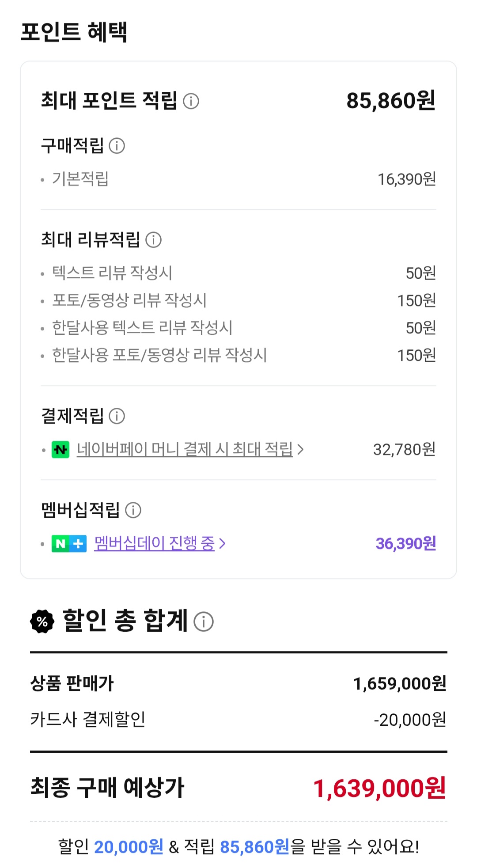Open info icon beside 할인 총 합계
This screenshot has height=868, width=477.
coord(204,622)
